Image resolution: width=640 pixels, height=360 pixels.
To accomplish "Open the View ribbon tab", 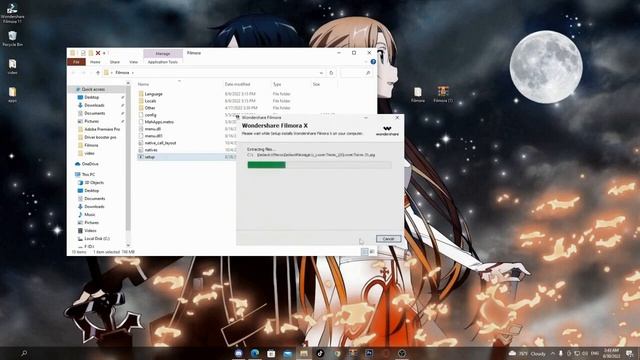I will point(133,62).
